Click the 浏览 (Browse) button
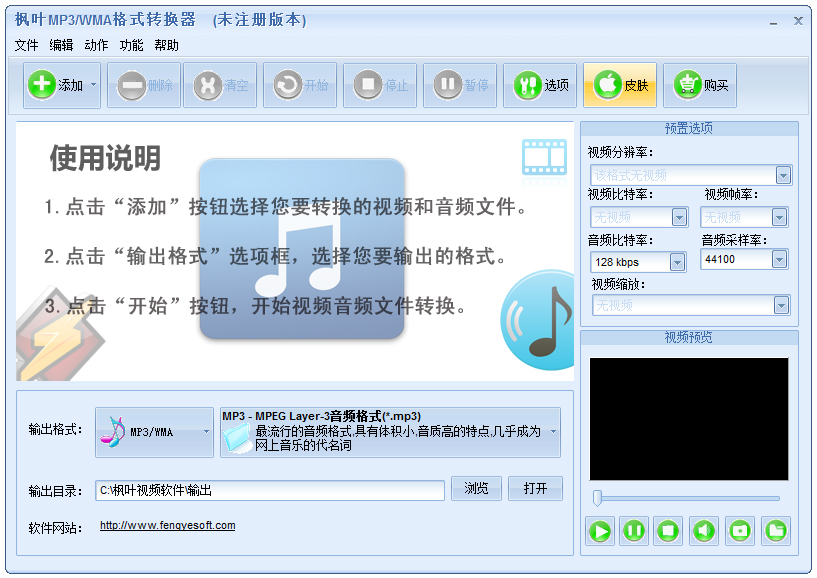The height and width of the screenshot is (578, 817). coord(476,488)
